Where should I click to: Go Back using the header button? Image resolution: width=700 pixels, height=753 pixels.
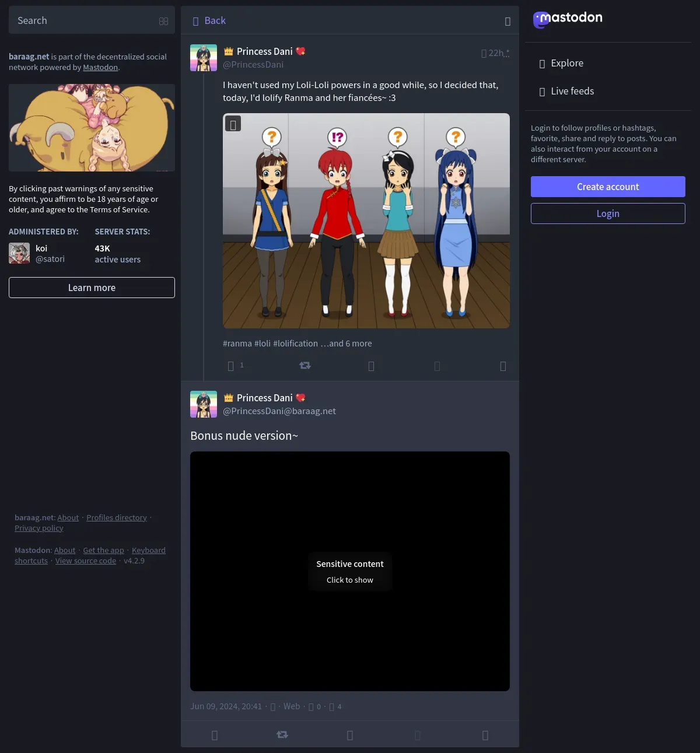point(209,20)
